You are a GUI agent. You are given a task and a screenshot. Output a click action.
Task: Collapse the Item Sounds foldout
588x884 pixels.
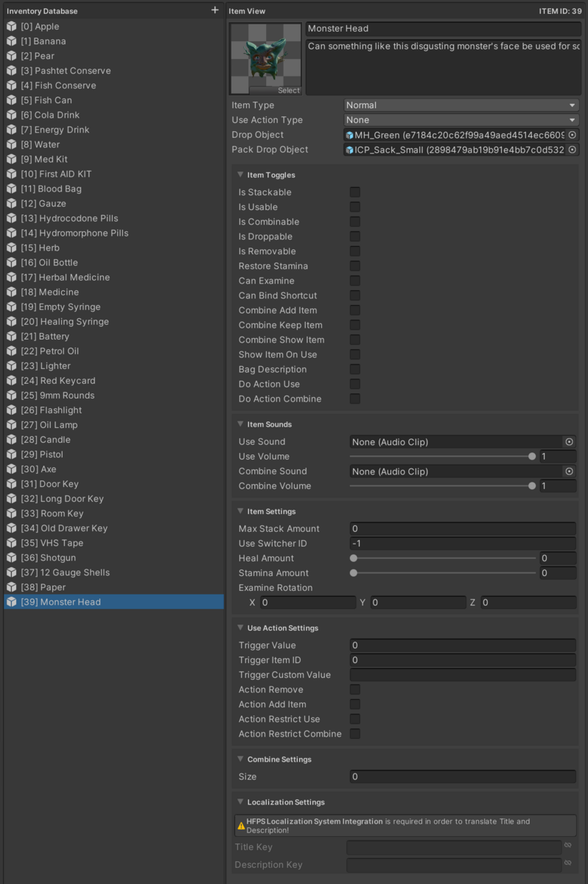pyautogui.click(x=241, y=424)
